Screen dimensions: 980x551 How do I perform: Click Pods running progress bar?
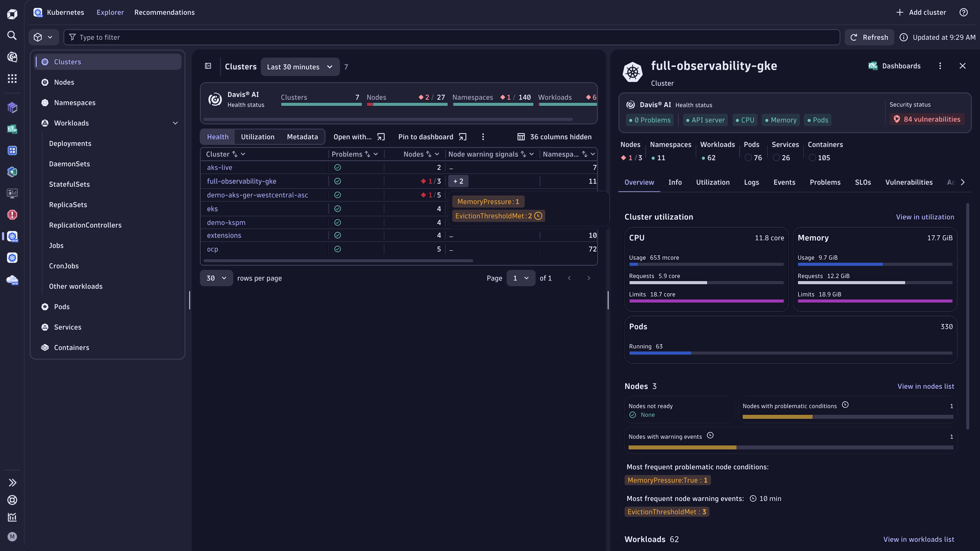[791, 353]
